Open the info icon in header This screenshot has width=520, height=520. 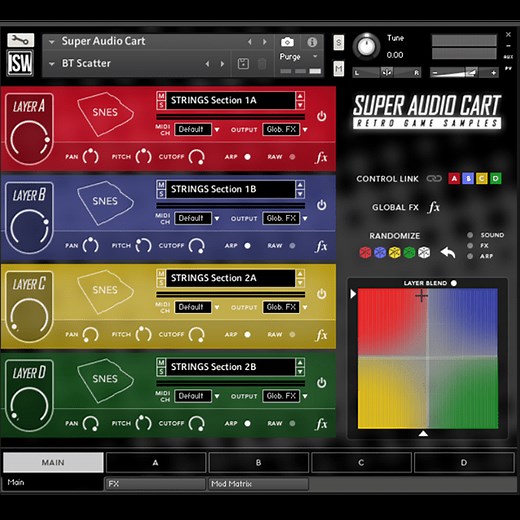(312, 42)
